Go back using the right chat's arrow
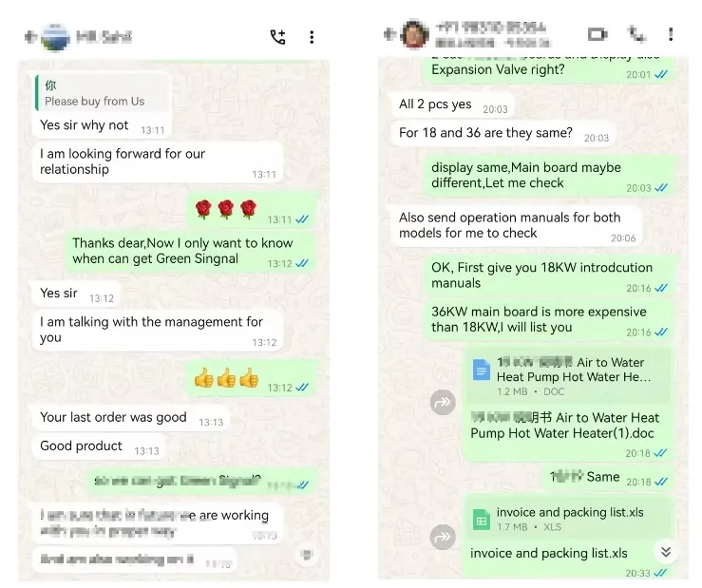The width and height of the screenshot is (702, 588). (389, 34)
